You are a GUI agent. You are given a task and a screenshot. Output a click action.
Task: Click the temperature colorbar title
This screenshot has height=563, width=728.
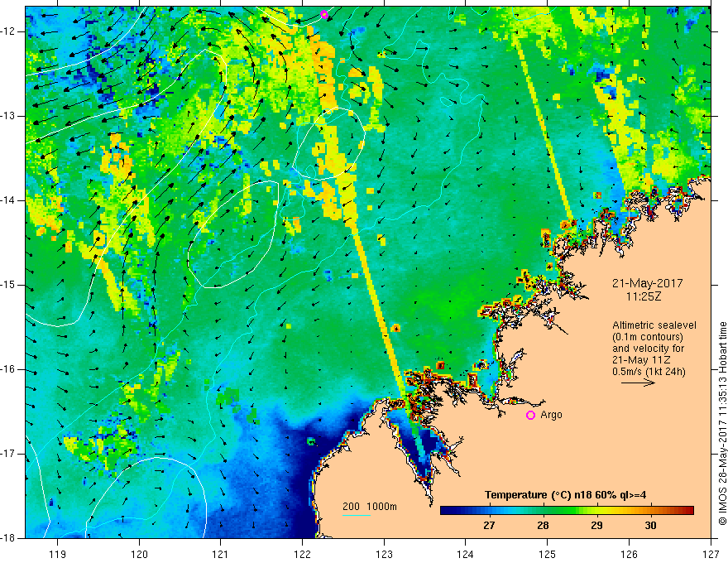(x=566, y=495)
